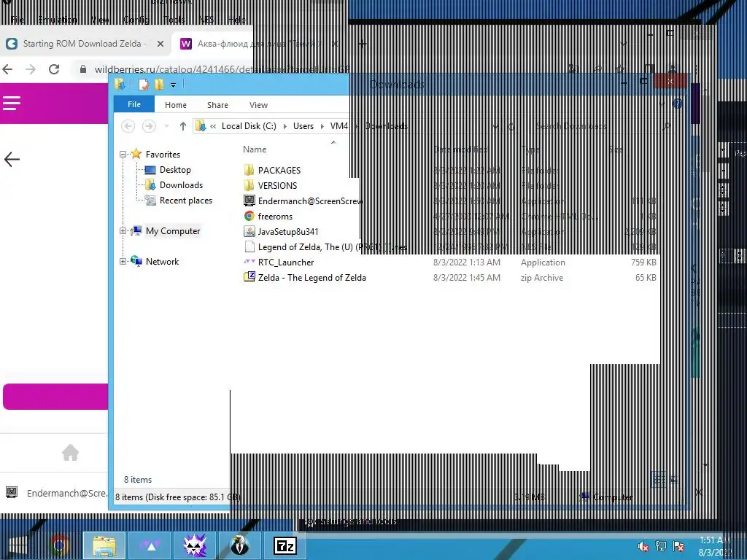747x560 pixels.
Task: Click the Explorer help question mark icon
Action: coord(678,104)
